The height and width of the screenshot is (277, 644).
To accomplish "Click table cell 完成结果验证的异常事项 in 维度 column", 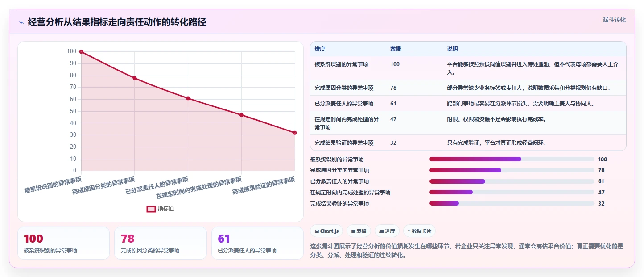I will [344, 143].
